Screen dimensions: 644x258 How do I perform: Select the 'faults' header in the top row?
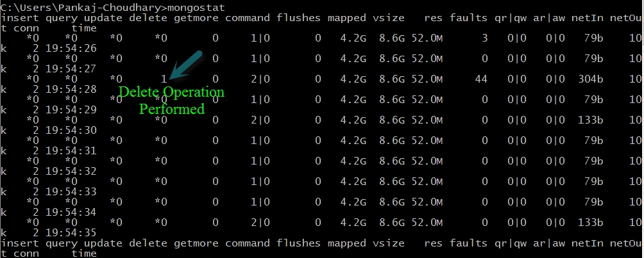coord(469,18)
